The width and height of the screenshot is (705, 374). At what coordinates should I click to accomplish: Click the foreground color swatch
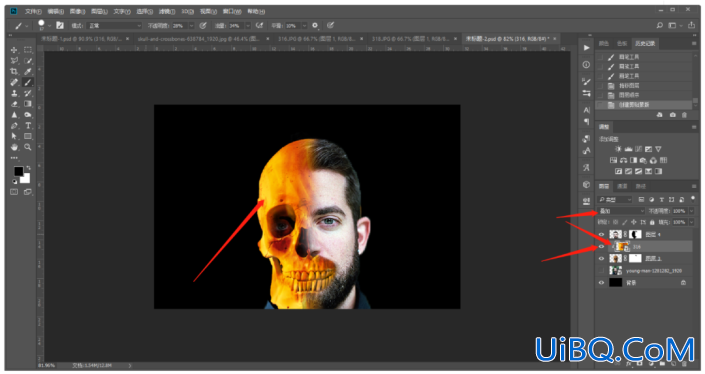click(x=18, y=171)
